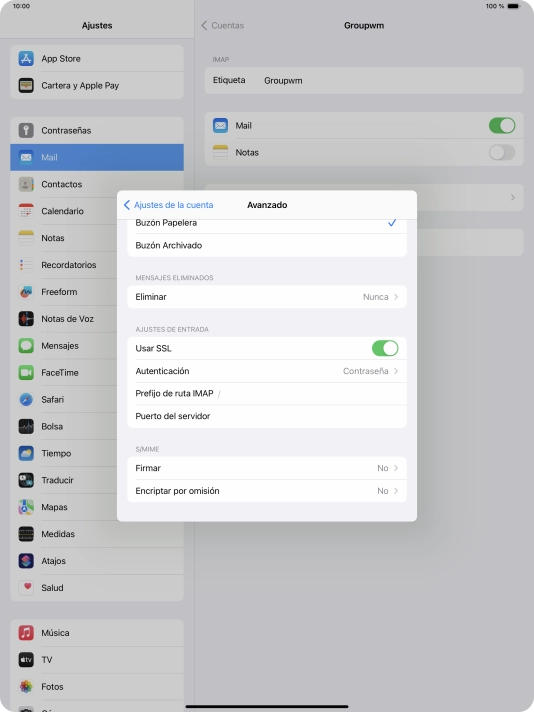Tap the Atajos shortcuts icon
Viewport: 534px width, 712px height.
(26, 561)
